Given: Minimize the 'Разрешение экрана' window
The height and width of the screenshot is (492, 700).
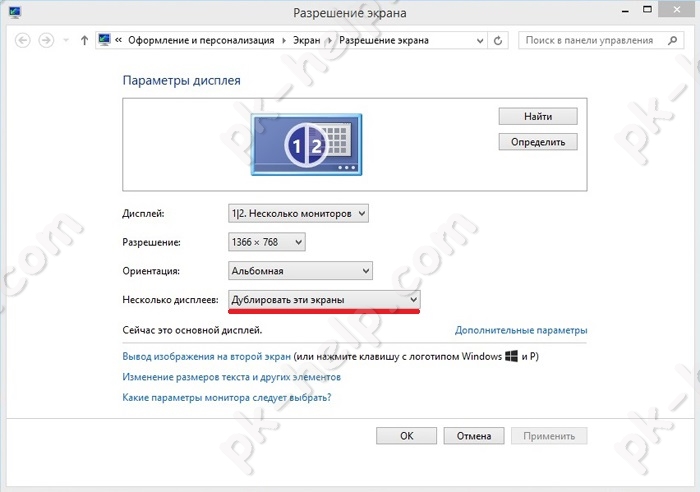Looking at the screenshot, I should pos(625,11).
